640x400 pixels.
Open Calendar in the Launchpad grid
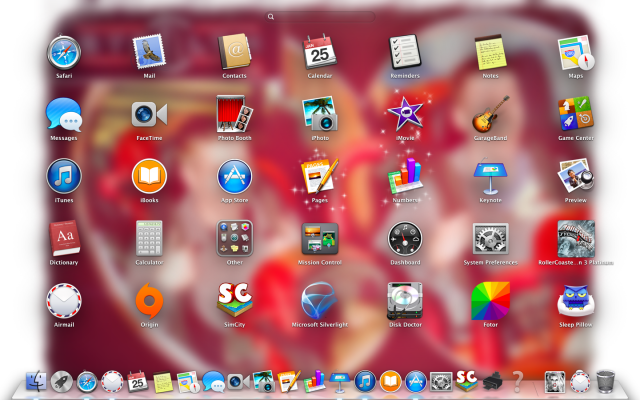coord(320,52)
